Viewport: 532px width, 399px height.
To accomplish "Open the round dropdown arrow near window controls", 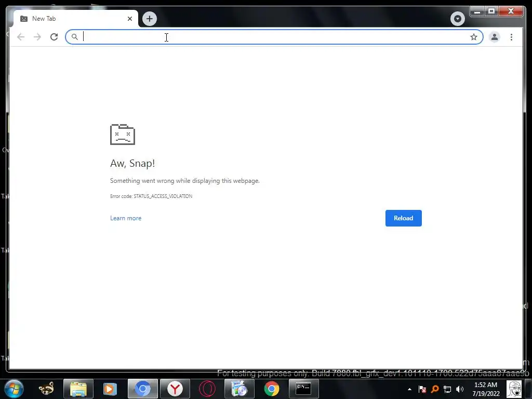I will pyautogui.click(x=457, y=19).
